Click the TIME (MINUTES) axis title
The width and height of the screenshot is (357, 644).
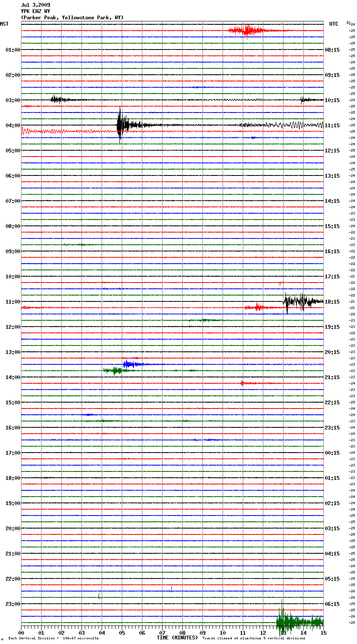pos(177,638)
